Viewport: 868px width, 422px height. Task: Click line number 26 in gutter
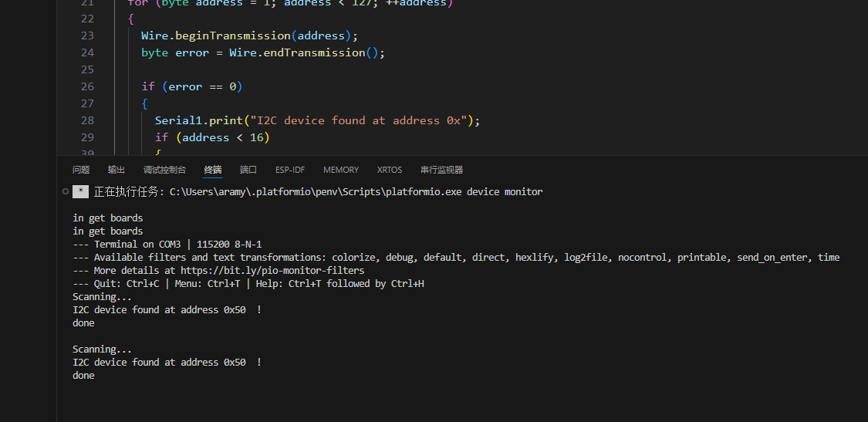point(86,86)
